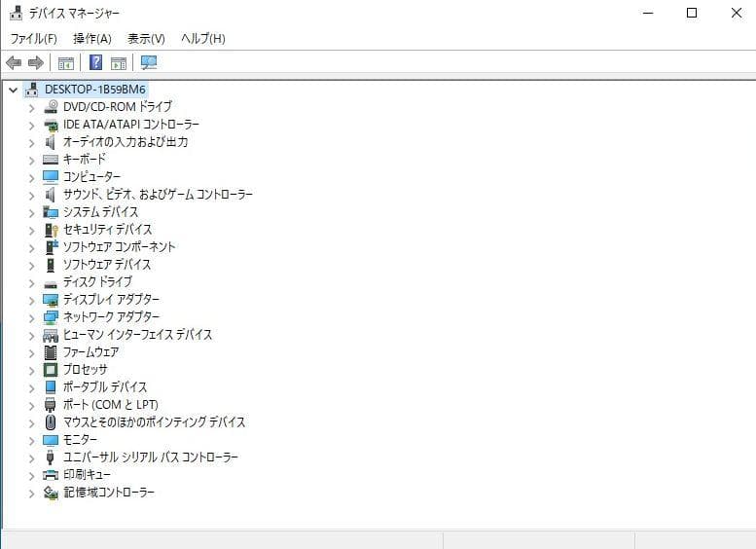The height and width of the screenshot is (549, 756).
Task: Click the puzzle icon beside ソフトウェア コンポーネント
Action: (x=52, y=247)
